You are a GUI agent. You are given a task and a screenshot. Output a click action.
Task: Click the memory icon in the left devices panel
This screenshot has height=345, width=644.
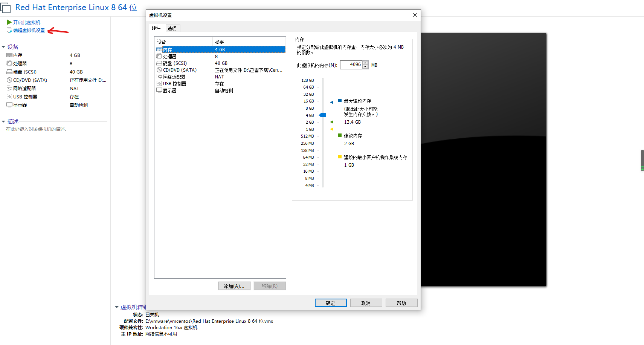9,55
